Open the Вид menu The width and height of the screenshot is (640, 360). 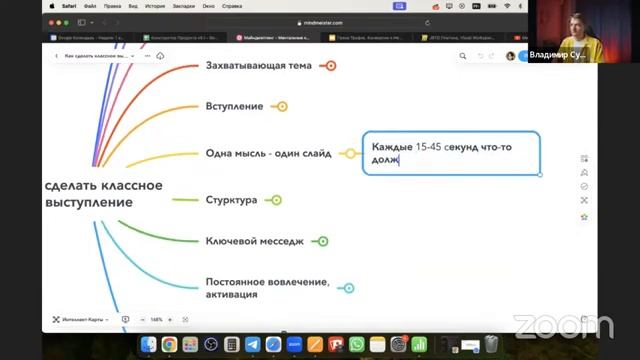point(133,6)
